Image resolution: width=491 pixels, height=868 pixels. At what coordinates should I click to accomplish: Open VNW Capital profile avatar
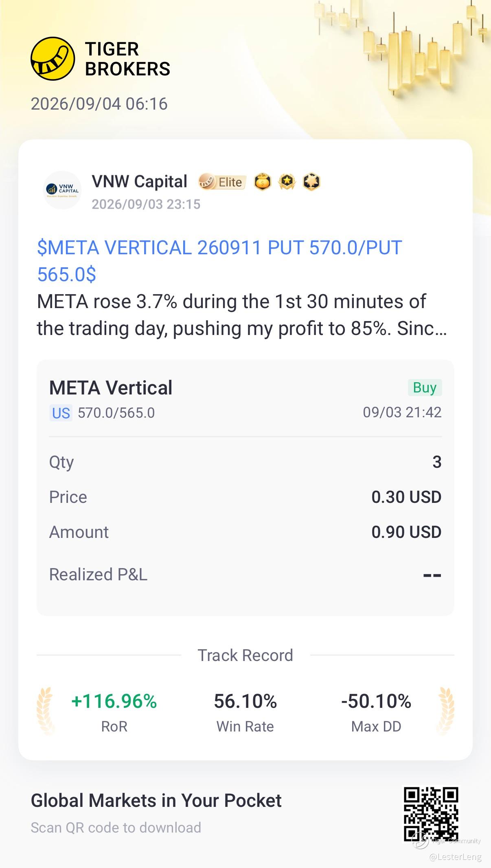[63, 190]
